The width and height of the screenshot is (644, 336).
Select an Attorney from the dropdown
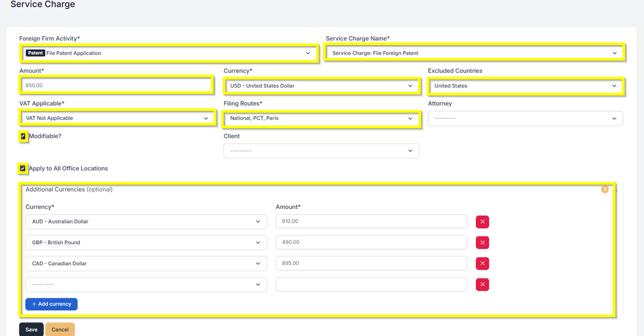click(x=525, y=118)
